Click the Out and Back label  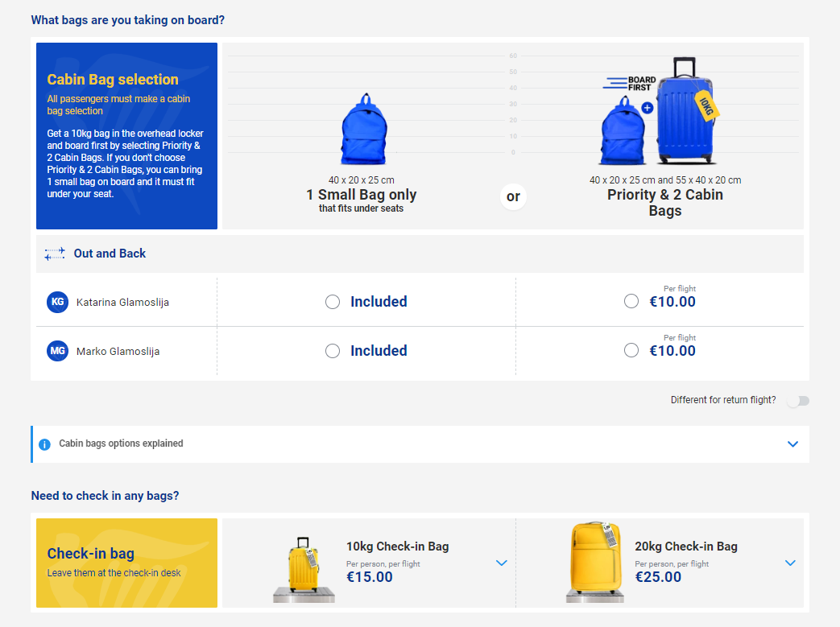tap(110, 254)
